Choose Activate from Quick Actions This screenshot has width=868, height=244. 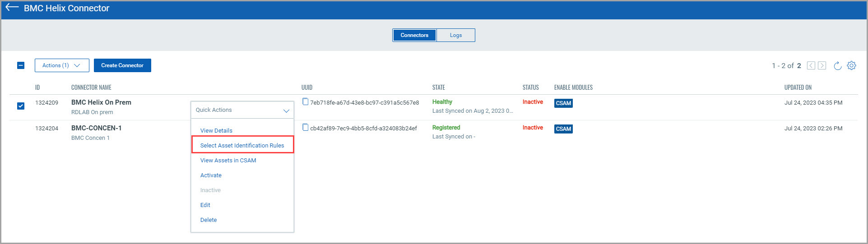pos(211,175)
